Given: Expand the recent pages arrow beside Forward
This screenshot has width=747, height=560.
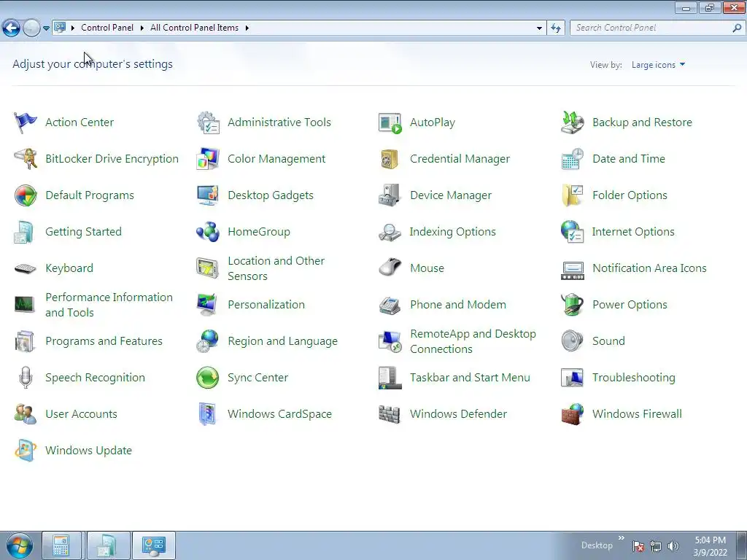Looking at the screenshot, I should (46, 28).
